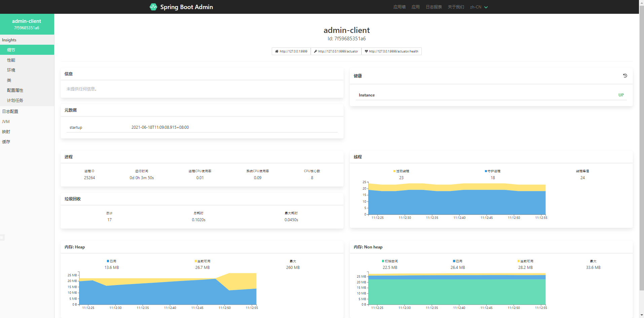
Task: Select 细节 in the sidebar
Action: click(x=27, y=50)
